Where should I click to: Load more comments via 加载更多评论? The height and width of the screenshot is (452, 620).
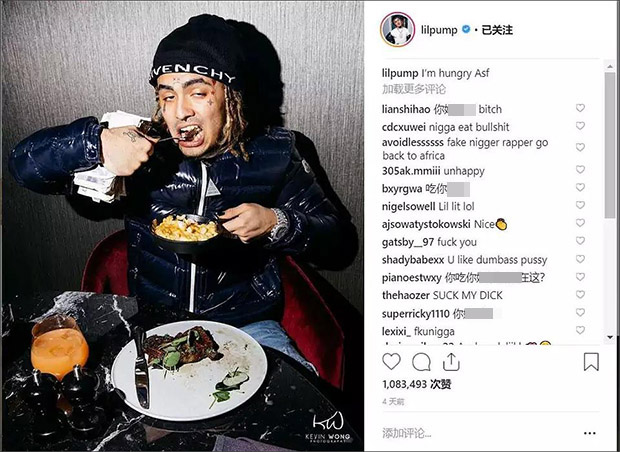coord(414,89)
